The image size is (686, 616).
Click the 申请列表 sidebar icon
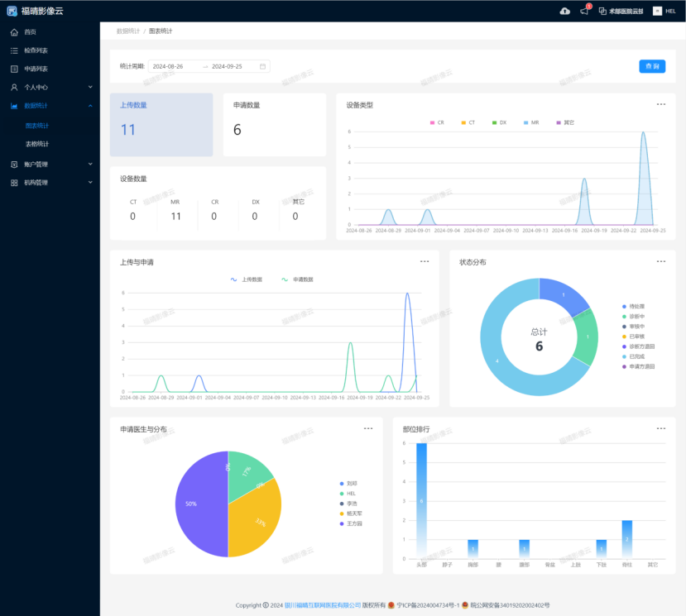click(14, 69)
